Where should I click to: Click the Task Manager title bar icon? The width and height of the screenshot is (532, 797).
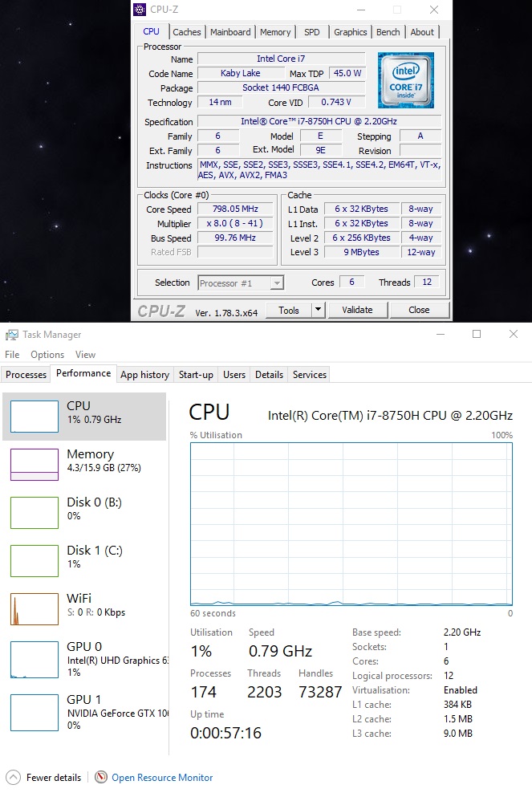click(x=12, y=335)
